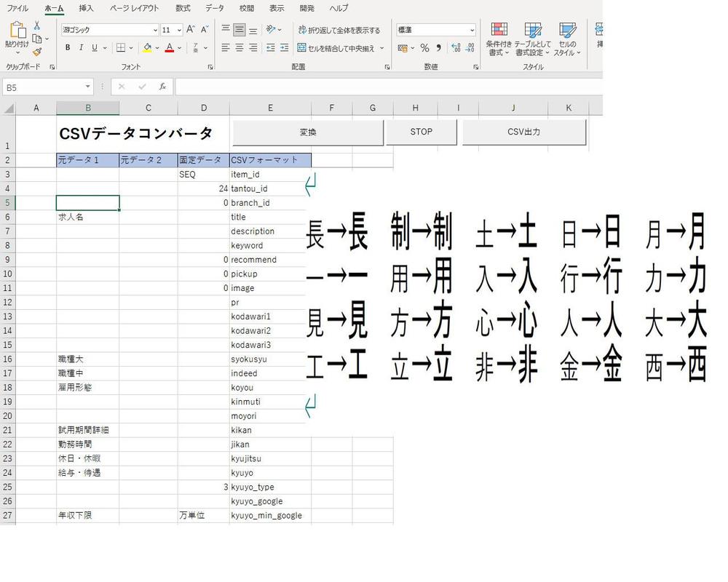Open number format dropdown 標準
This screenshot has height=582, width=728.
point(472,30)
